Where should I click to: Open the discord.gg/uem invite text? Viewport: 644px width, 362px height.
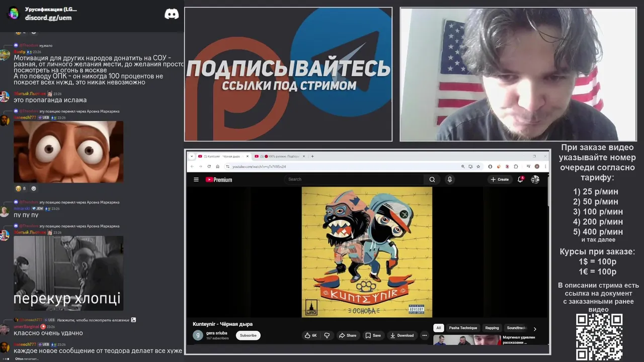point(48,18)
